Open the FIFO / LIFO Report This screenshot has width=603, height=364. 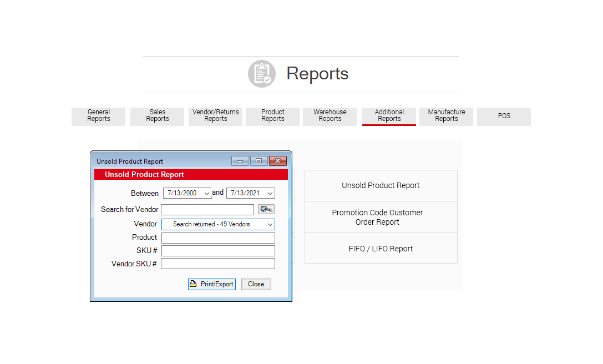381,249
